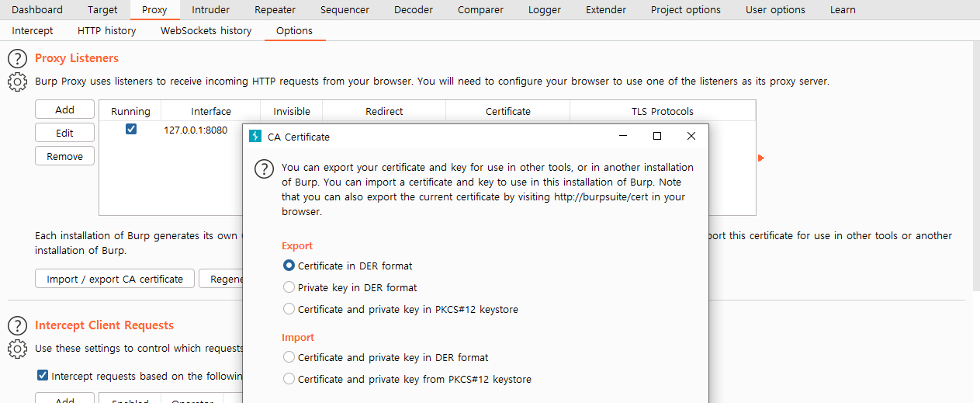Image resolution: width=980 pixels, height=403 pixels.
Task: Switch to HTTP history sub-tab
Action: [106, 31]
